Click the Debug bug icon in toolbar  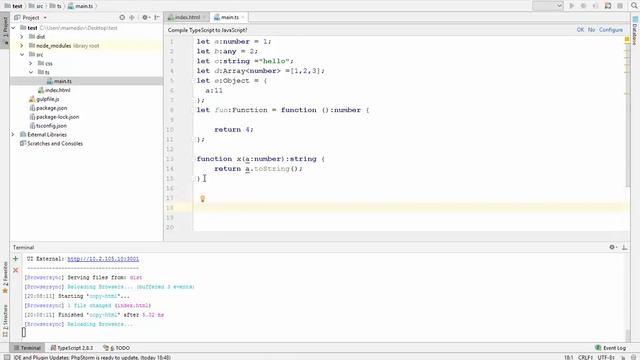(583, 6)
